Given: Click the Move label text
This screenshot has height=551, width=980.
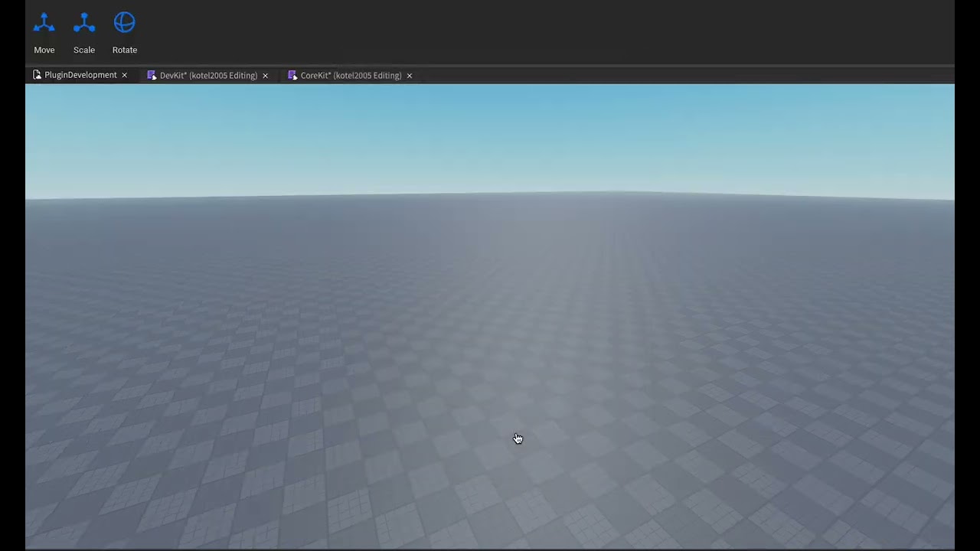Looking at the screenshot, I should click(44, 50).
